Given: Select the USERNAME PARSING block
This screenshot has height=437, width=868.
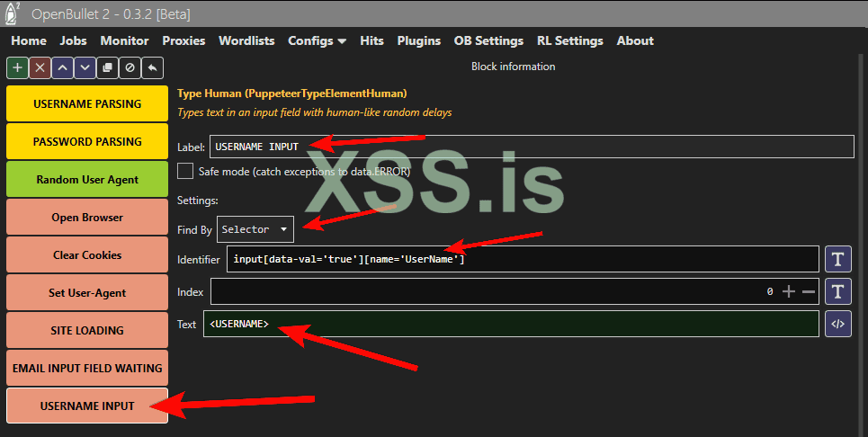Looking at the screenshot, I should (87, 103).
